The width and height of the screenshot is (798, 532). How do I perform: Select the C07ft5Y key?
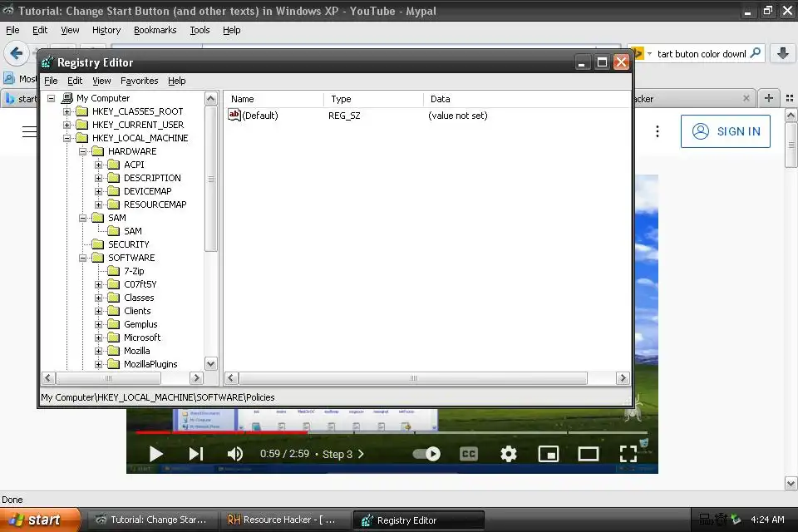(140, 284)
